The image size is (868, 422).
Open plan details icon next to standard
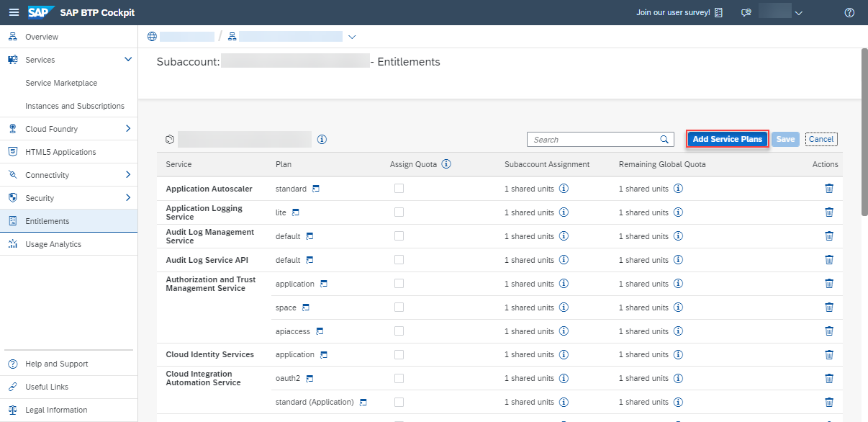[315, 189]
